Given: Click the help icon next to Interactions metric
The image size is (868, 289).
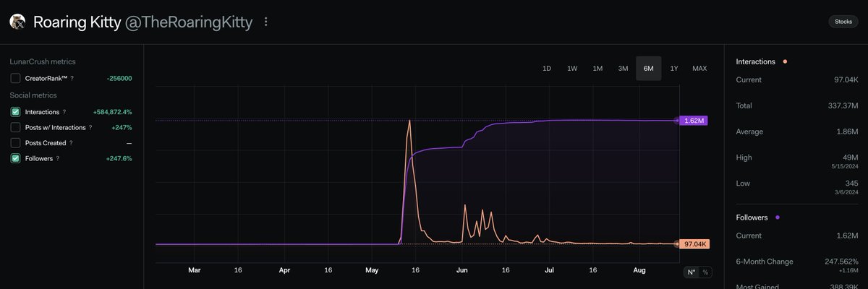Looking at the screenshot, I should tap(64, 112).
